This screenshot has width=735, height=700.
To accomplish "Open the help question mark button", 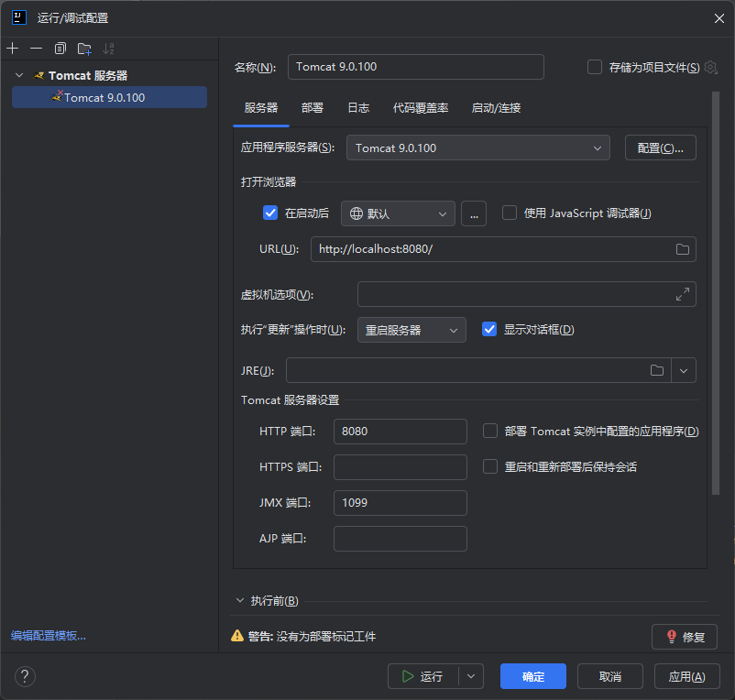I will click(25, 676).
